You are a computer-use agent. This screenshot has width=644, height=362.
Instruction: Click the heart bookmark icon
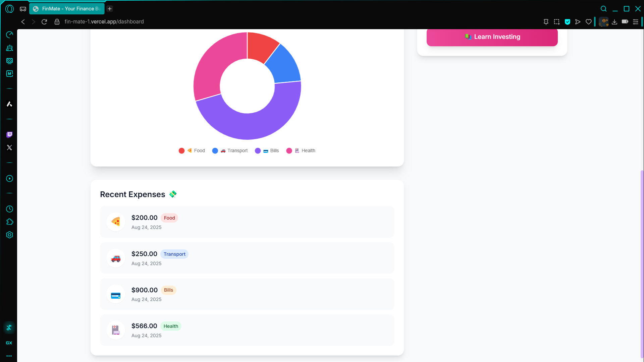[x=589, y=22]
